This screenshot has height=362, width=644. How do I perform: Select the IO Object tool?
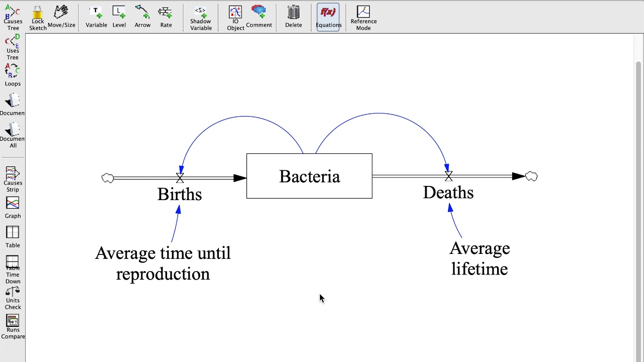tap(235, 19)
